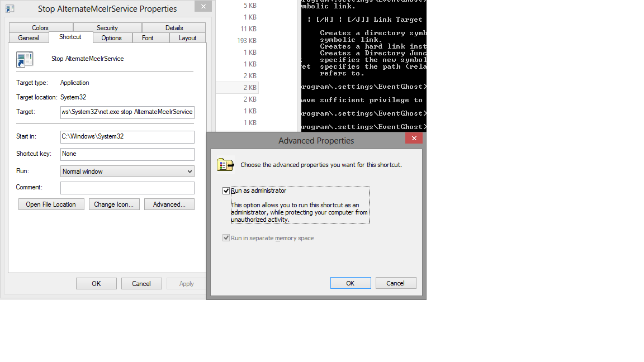Click the Target path input field

coord(127,112)
